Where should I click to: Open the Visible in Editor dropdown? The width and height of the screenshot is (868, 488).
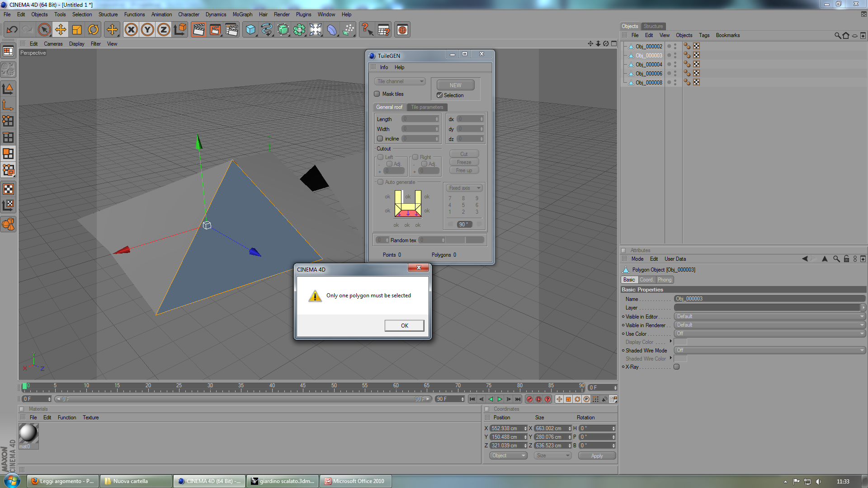click(769, 316)
